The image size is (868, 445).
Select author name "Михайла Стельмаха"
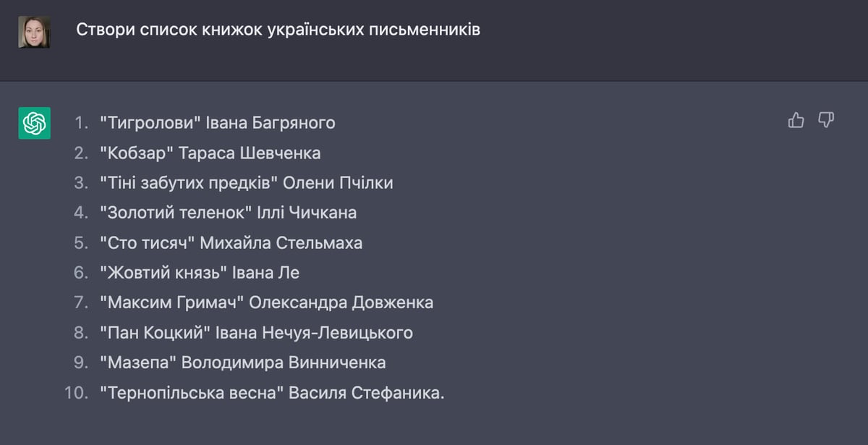tap(281, 243)
